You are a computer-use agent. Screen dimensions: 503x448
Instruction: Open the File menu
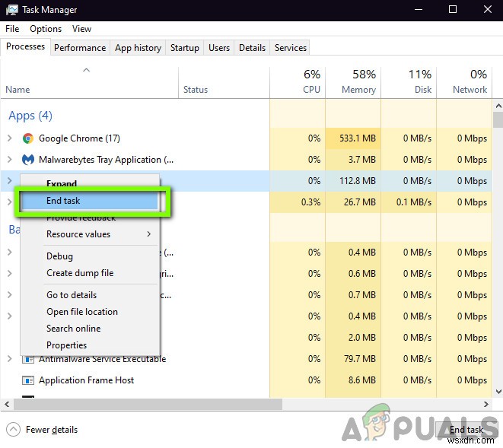(12, 29)
